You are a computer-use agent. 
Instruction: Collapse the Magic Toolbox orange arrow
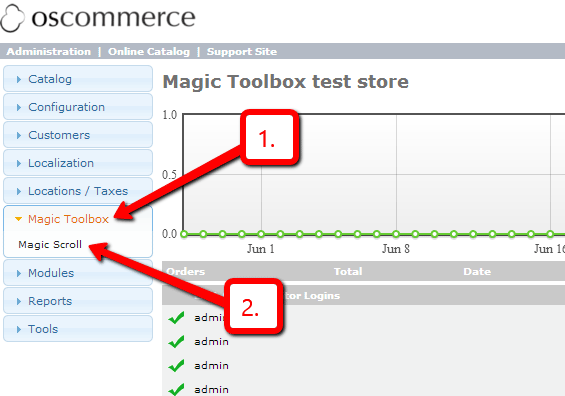pyautogui.click(x=18, y=219)
